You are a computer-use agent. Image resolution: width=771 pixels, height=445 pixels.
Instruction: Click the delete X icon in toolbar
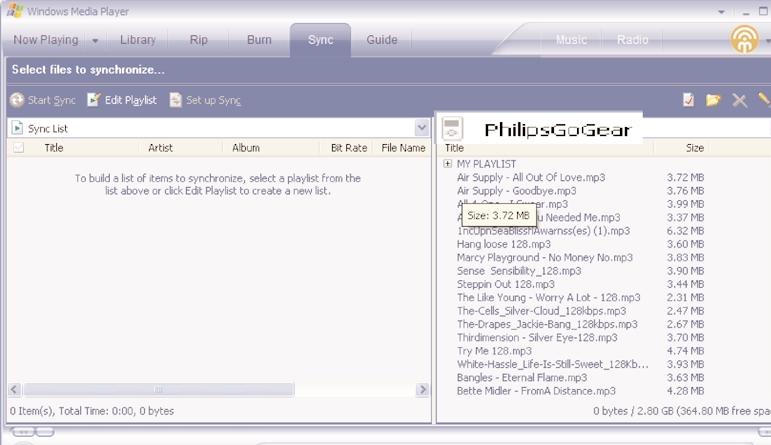click(739, 100)
